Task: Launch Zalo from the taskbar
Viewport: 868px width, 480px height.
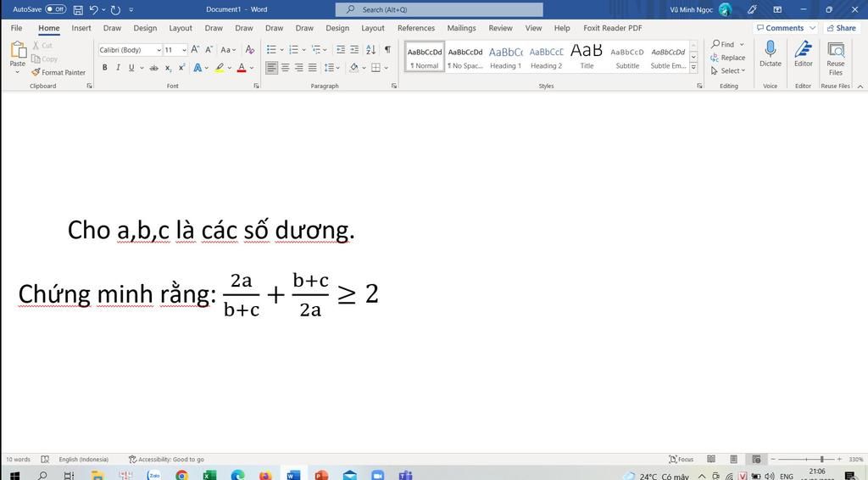Action: pyautogui.click(x=154, y=475)
